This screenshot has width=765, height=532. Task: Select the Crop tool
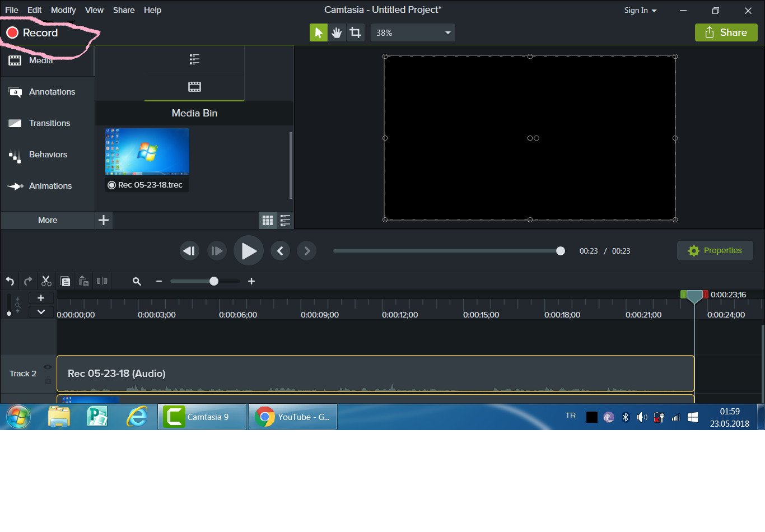[355, 32]
